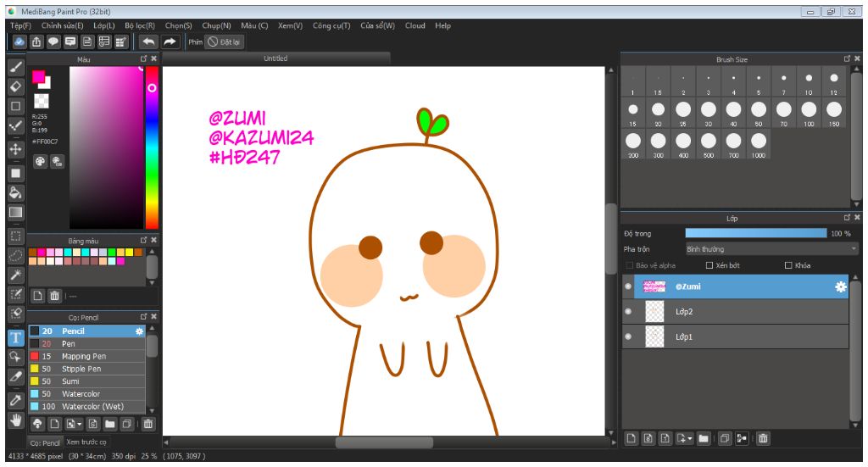Choose brush size 100
The height and width of the screenshot is (467, 868).
point(809,113)
